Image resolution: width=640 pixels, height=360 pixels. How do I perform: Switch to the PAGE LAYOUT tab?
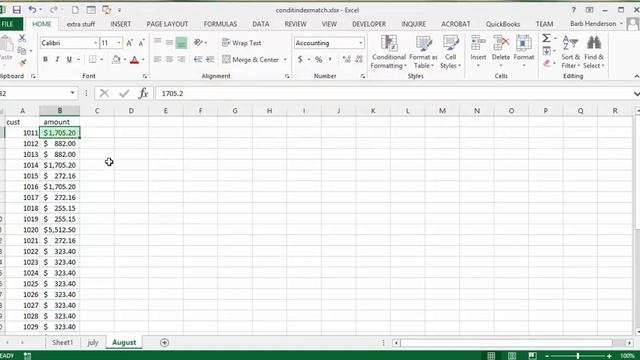pos(167,24)
